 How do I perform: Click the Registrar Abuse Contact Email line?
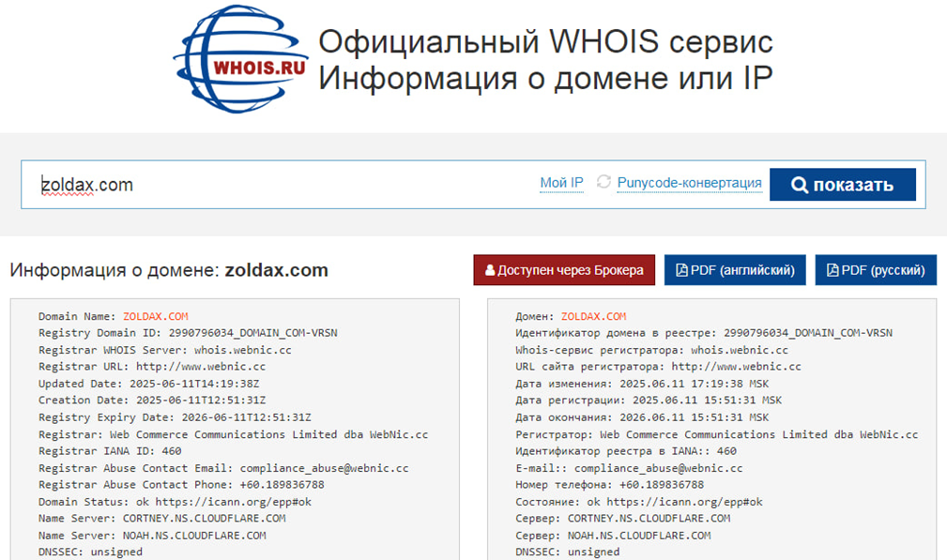pos(223,468)
